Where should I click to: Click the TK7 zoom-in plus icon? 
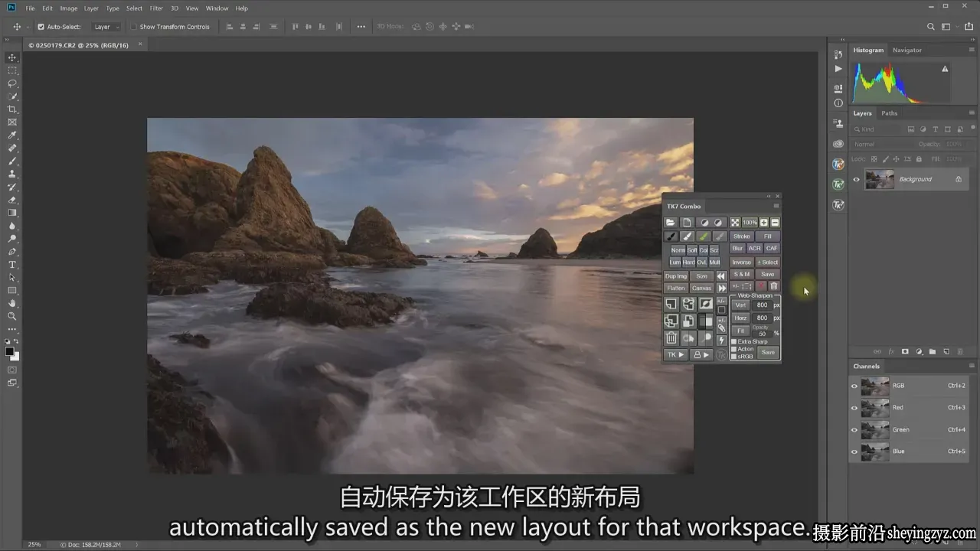763,223
